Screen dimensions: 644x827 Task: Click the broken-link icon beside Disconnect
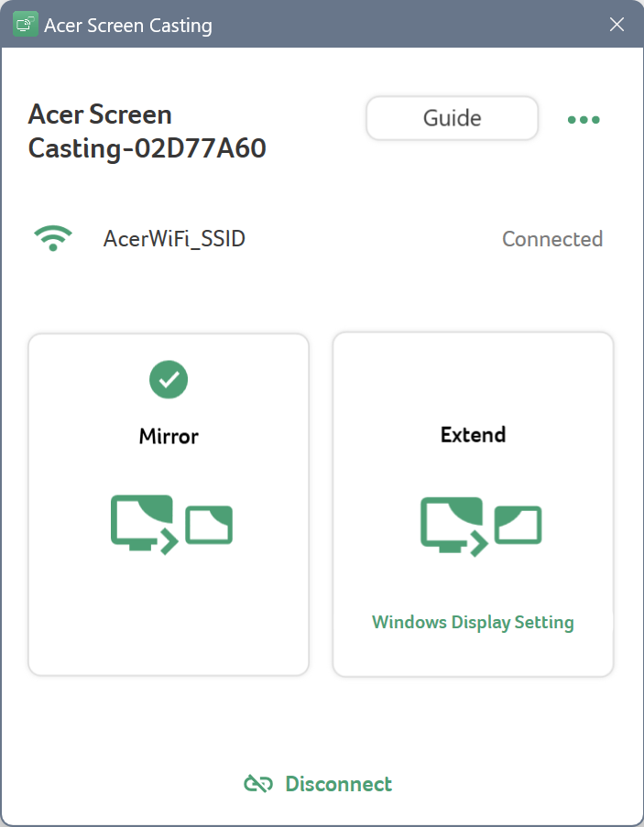(x=258, y=784)
